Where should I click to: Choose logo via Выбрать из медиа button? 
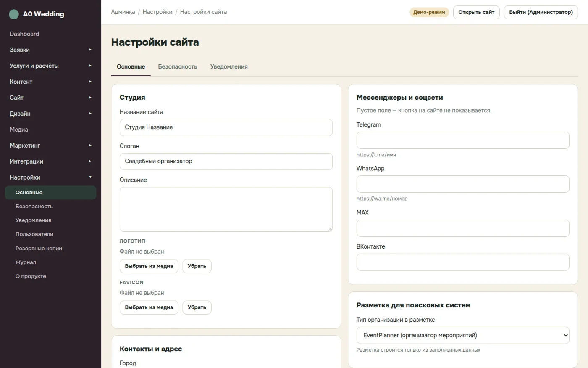149,266
